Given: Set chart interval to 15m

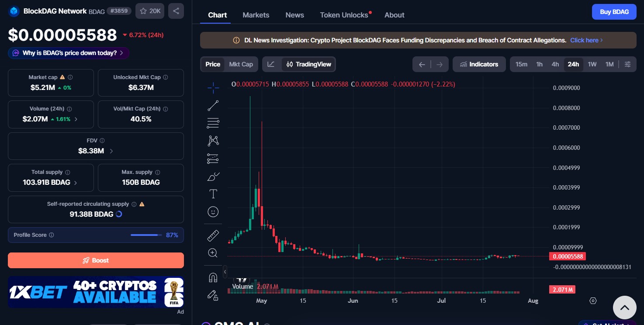Looking at the screenshot, I should click(x=521, y=64).
